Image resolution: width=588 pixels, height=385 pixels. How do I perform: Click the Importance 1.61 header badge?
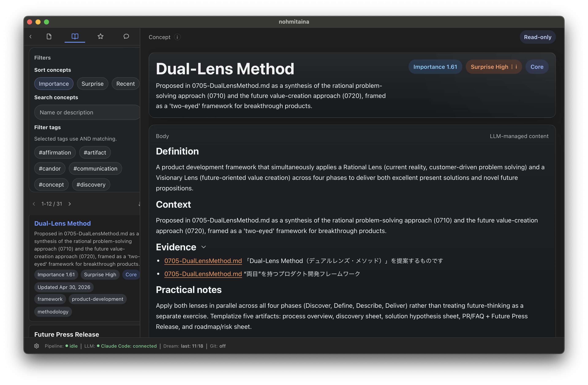(435, 67)
